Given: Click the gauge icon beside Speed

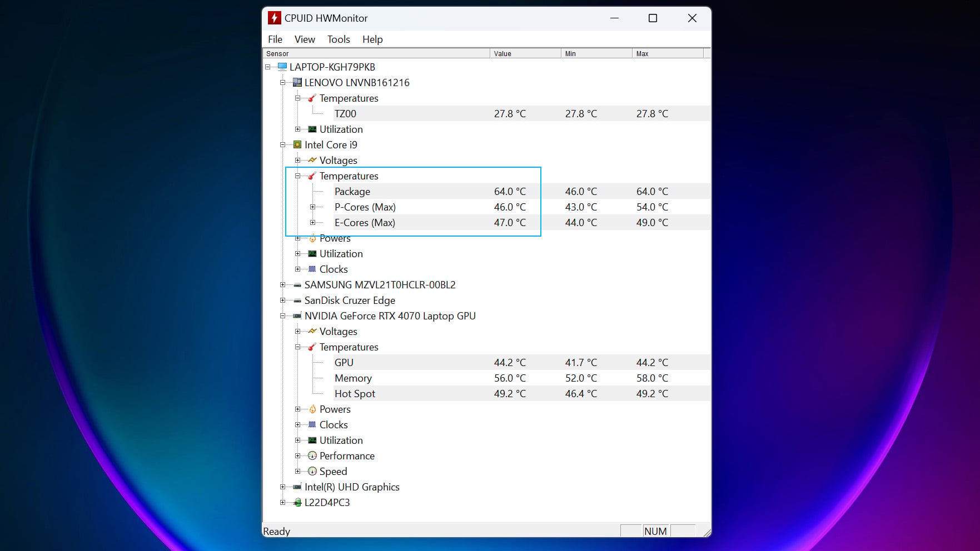Looking at the screenshot, I should coord(312,471).
